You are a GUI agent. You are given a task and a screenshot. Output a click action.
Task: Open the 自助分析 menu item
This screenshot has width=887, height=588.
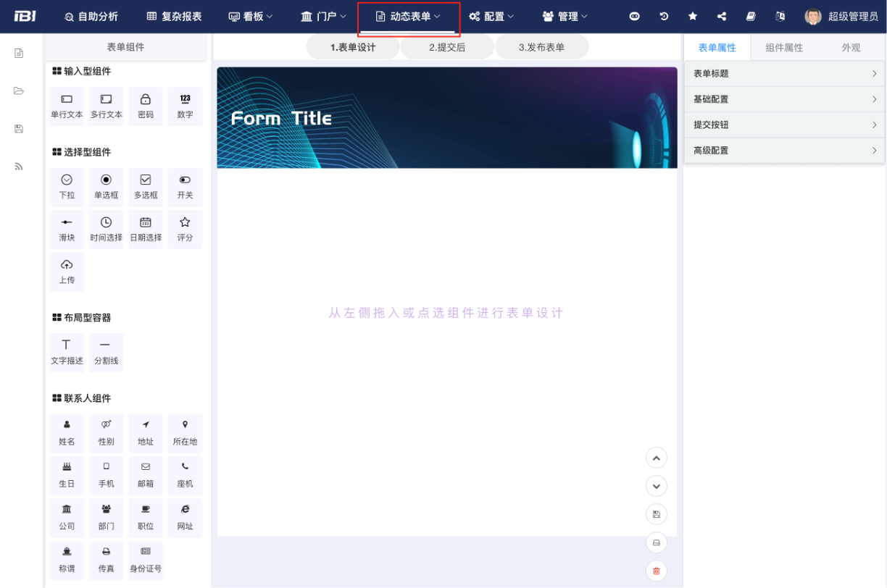91,17
